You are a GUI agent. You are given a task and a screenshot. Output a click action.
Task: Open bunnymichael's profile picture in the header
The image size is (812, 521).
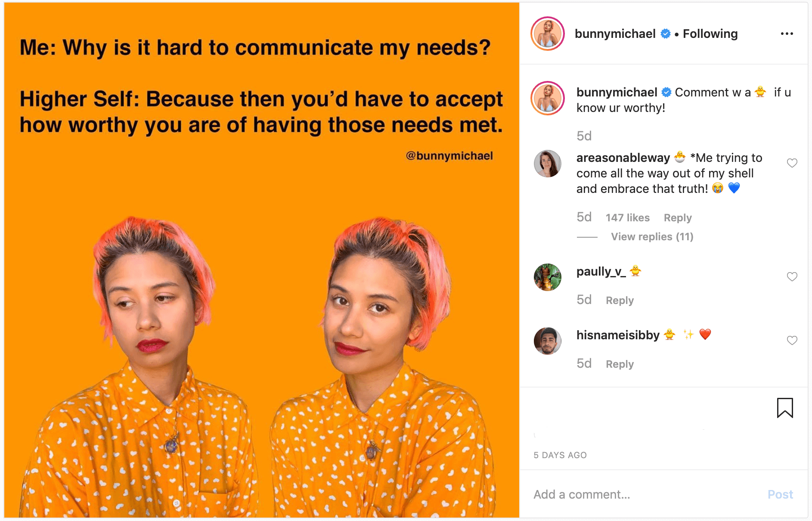[548, 34]
